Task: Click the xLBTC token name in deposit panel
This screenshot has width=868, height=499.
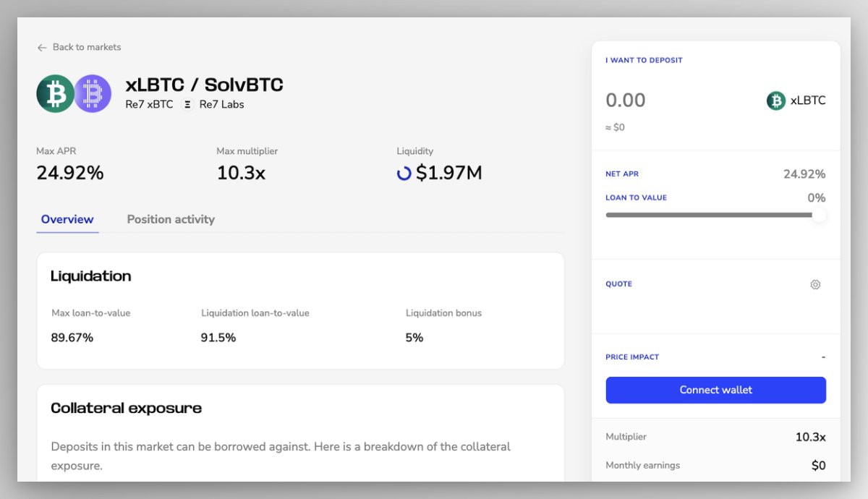Action: coord(808,101)
